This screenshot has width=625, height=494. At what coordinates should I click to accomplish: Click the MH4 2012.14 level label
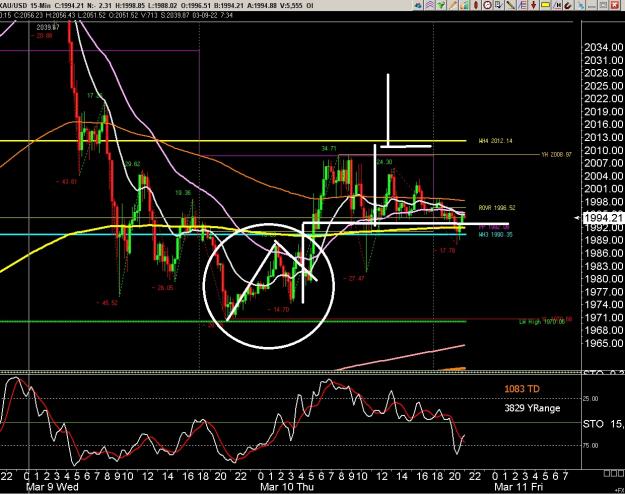[495, 141]
